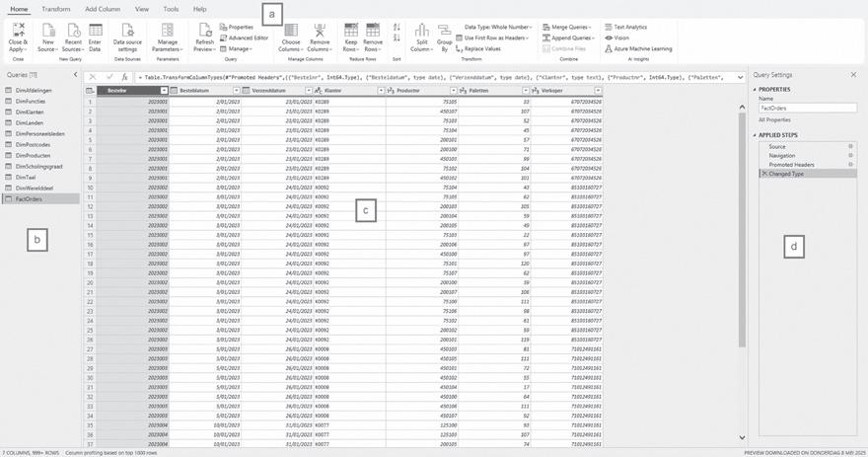Close the Query Settings pane

click(x=853, y=75)
